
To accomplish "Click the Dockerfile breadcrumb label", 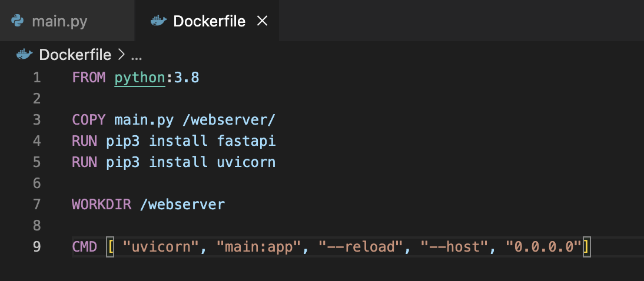I will [x=75, y=55].
